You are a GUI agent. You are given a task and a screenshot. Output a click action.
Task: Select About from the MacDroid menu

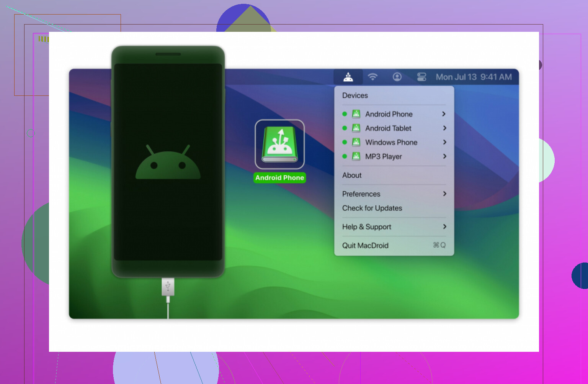[352, 175]
